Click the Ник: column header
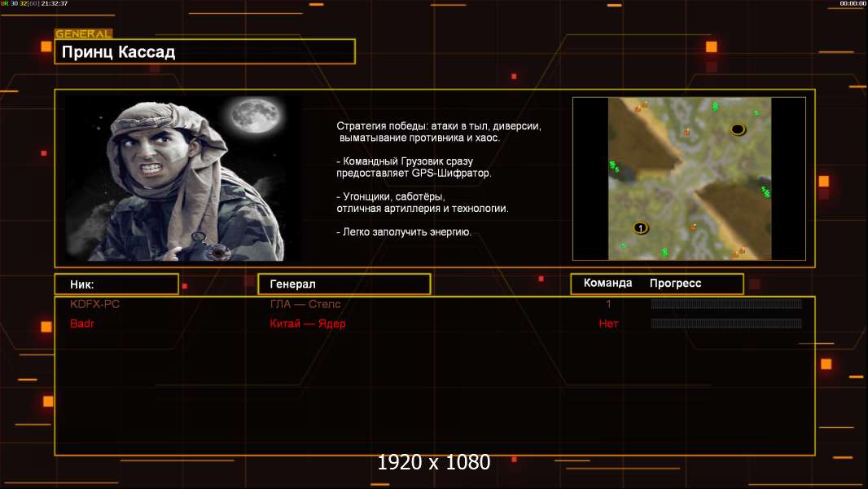This screenshot has height=489, width=868. click(x=116, y=284)
